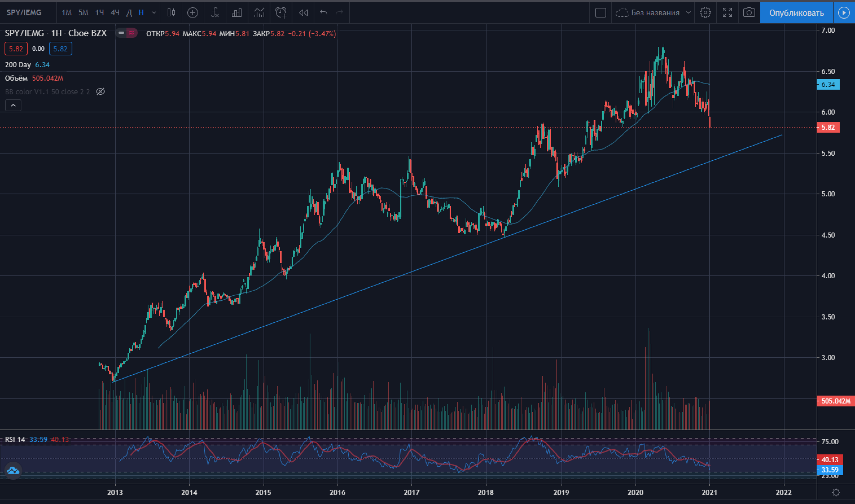Viewport: 855px width, 504px height.
Task: Open the indicators fx menu
Action: pos(215,13)
